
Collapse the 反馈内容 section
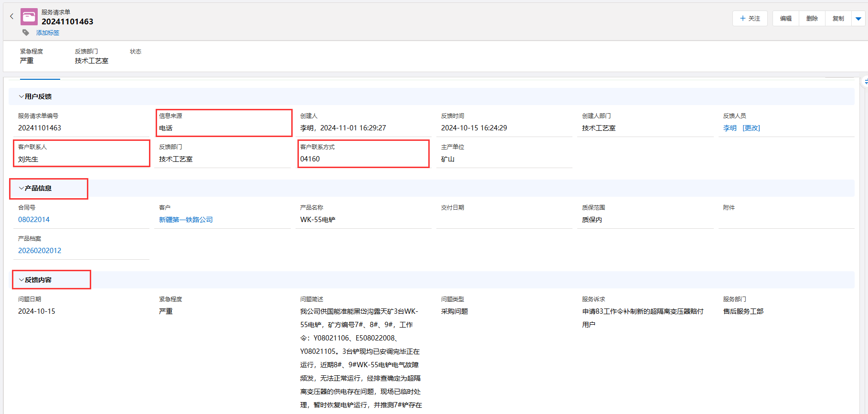tap(21, 280)
